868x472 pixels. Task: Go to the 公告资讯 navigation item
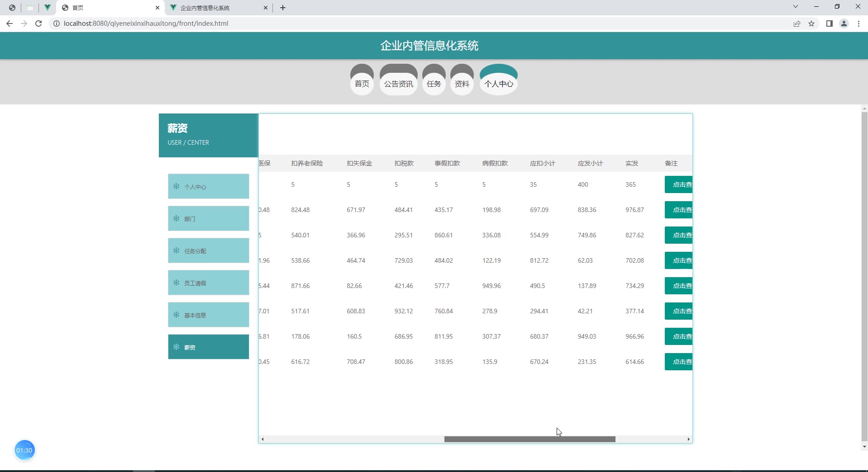tap(398, 84)
